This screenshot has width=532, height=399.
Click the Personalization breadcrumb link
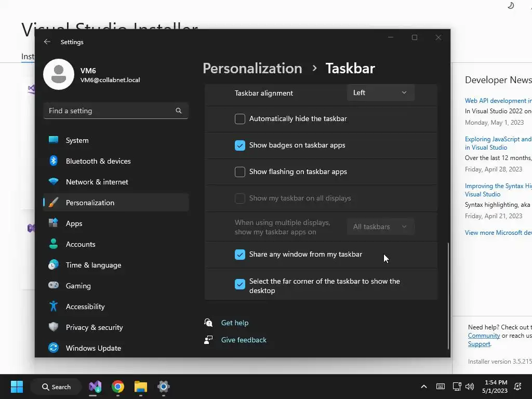pyautogui.click(x=252, y=69)
